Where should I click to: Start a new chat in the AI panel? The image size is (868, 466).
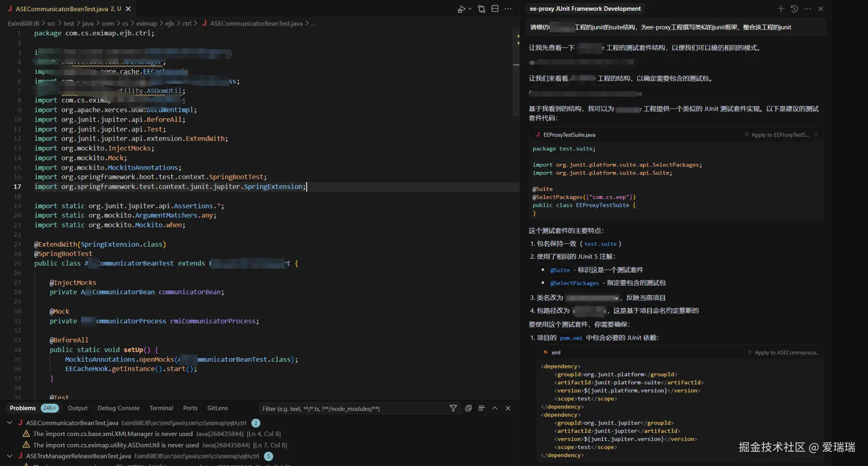781,9
